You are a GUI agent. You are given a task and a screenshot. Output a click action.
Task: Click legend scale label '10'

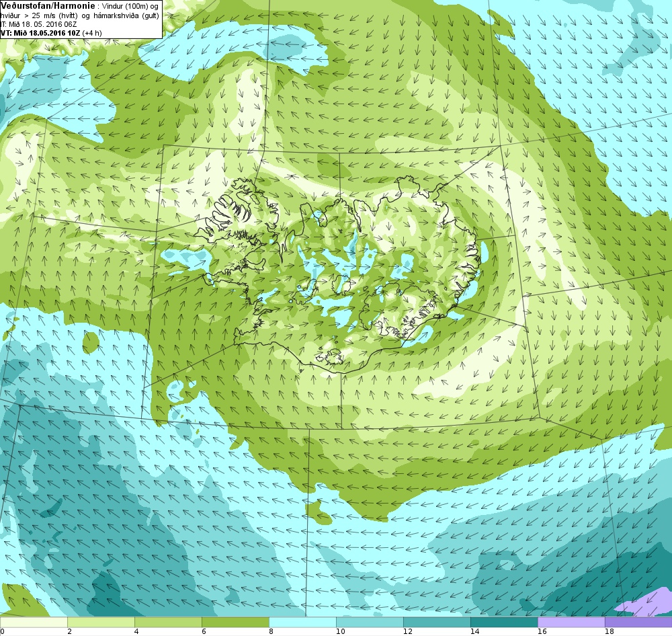(x=340, y=631)
